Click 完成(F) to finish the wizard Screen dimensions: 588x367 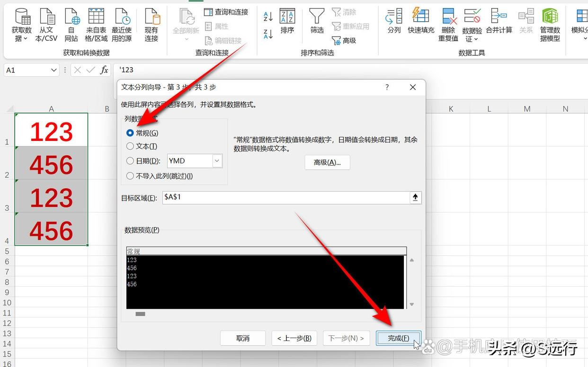399,338
